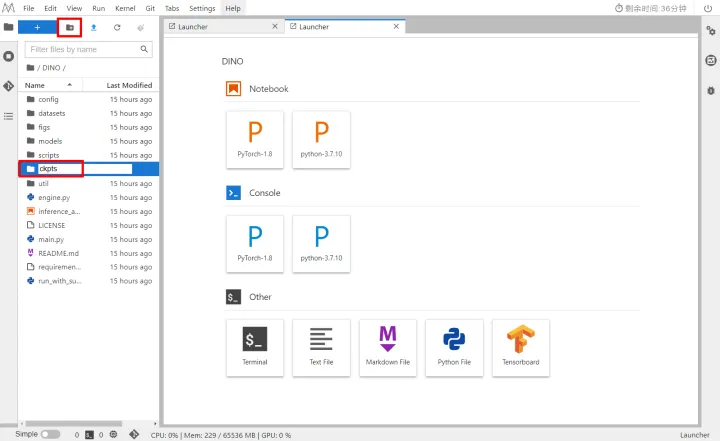Viewport: 720px width, 441px height.
Task: Open the Table of Contents sidebar
Action: pyautogui.click(x=9, y=116)
